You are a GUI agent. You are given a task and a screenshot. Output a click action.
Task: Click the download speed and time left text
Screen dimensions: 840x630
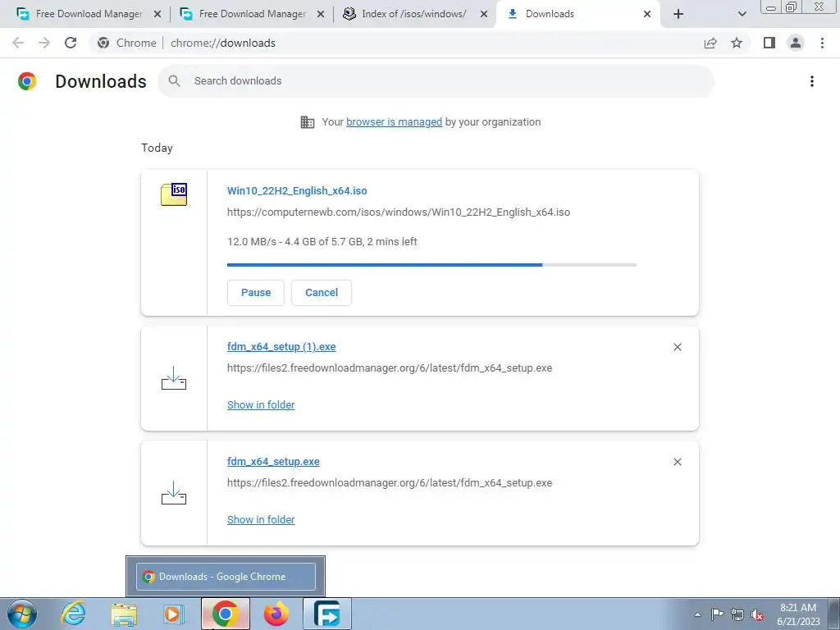[322, 242]
